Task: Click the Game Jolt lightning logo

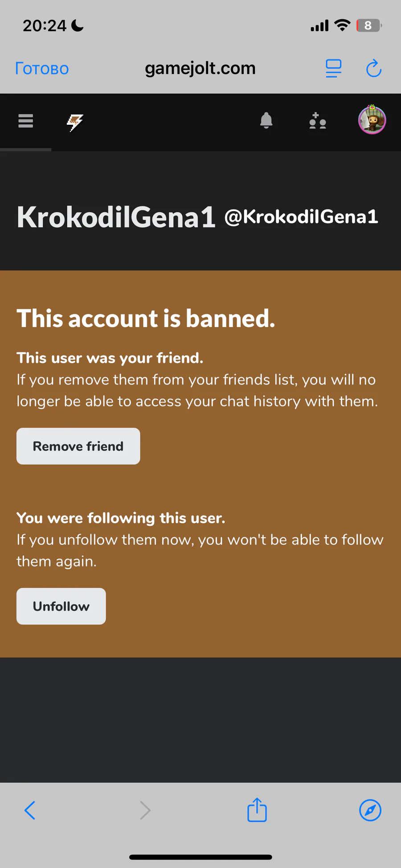Action: [x=75, y=122]
